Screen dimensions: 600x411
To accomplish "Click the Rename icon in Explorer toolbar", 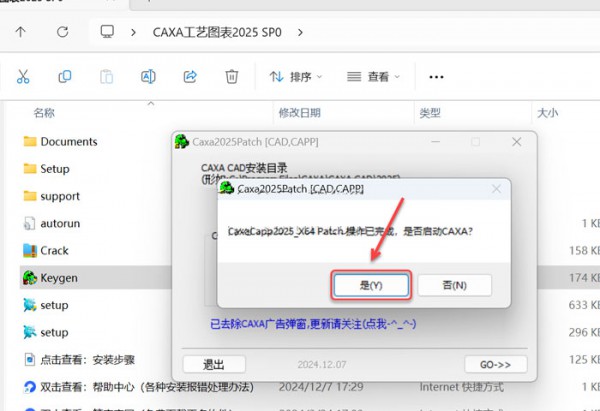I will pyautogui.click(x=148, y=77).
